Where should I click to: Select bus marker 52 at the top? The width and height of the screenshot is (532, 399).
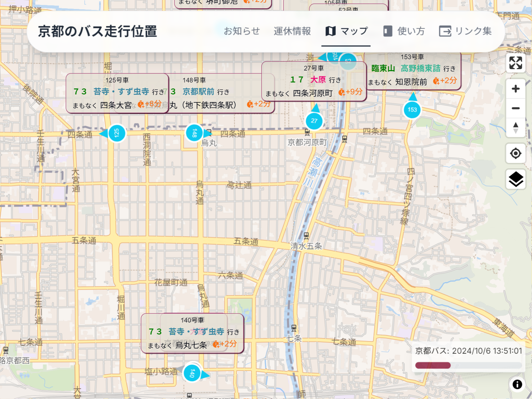pyautogui.click(x=348, y=61)
